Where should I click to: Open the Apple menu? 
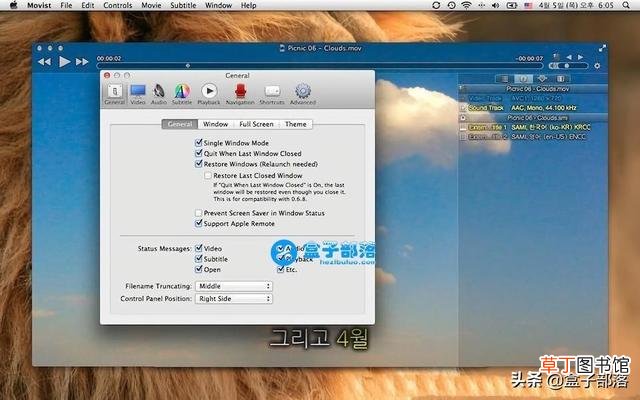pyautogui.click(x=13, y=5)
